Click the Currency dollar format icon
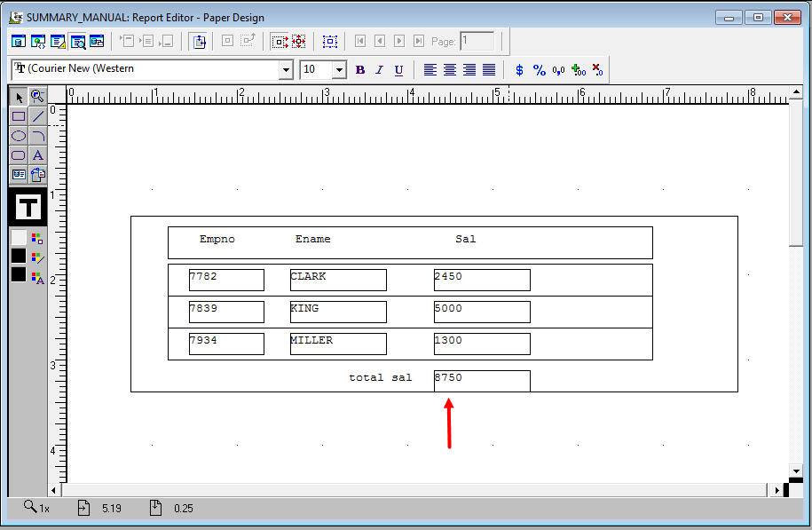The image size is (812, 530). (x=520, y=70)
